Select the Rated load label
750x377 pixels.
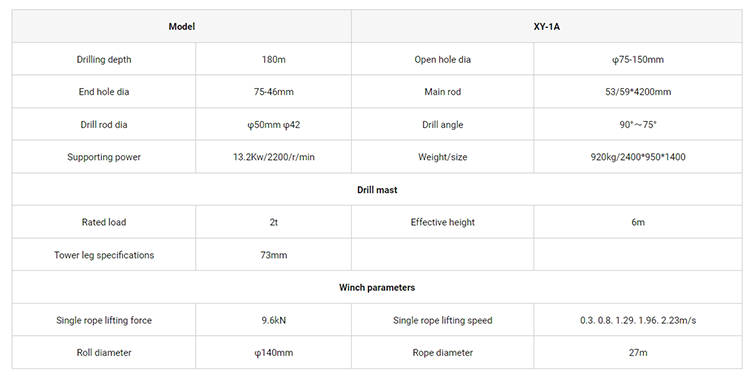tap(104, 222)
